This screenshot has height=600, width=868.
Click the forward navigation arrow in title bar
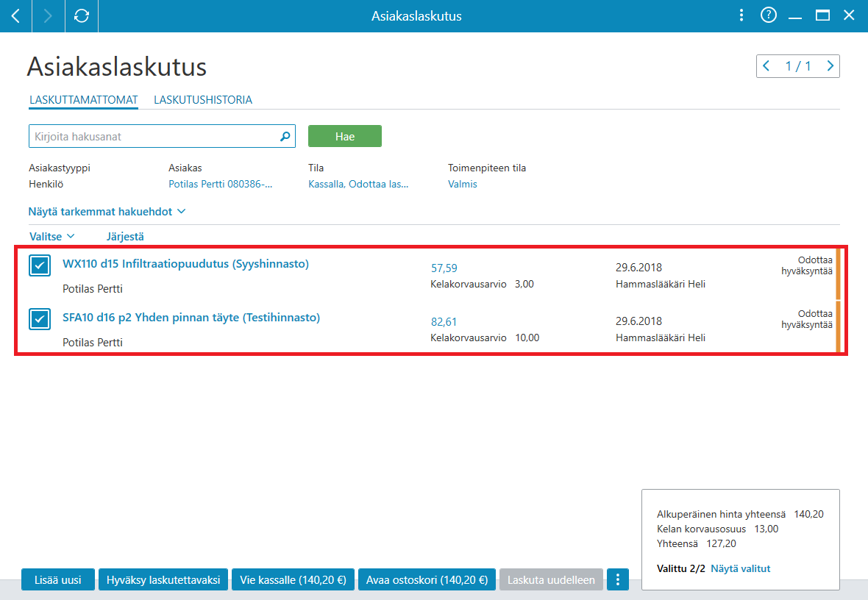[48, 16]
